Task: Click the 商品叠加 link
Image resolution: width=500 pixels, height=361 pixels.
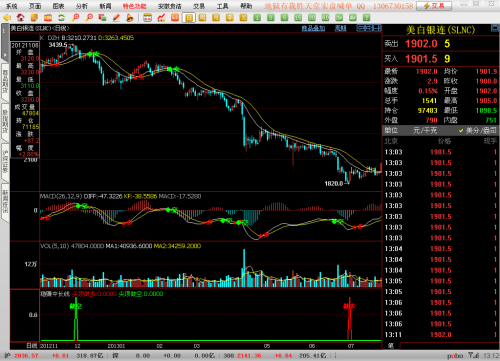Action: (313, 29)
